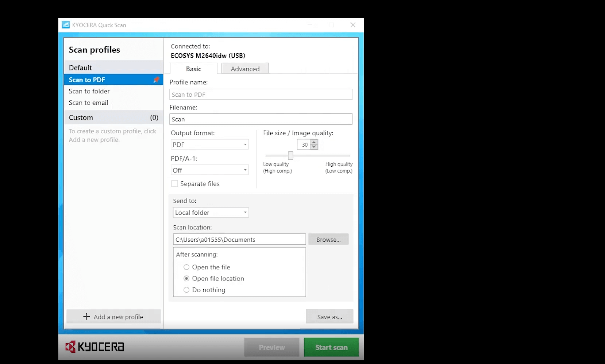Select the Default profile

coord(80,67)
